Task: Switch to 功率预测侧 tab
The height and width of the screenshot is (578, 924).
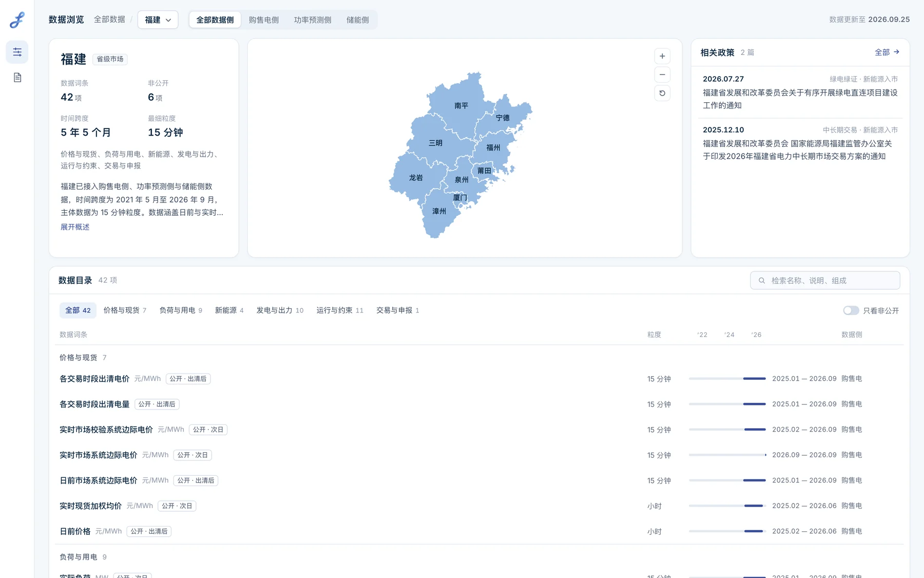Action: 313,20
